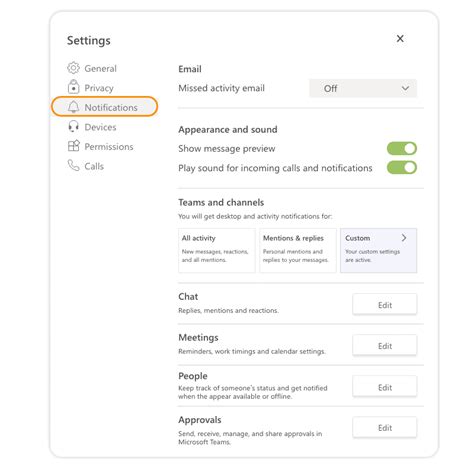
Task: Click the Notifications bell icon
Action: [x=73, y=107]
